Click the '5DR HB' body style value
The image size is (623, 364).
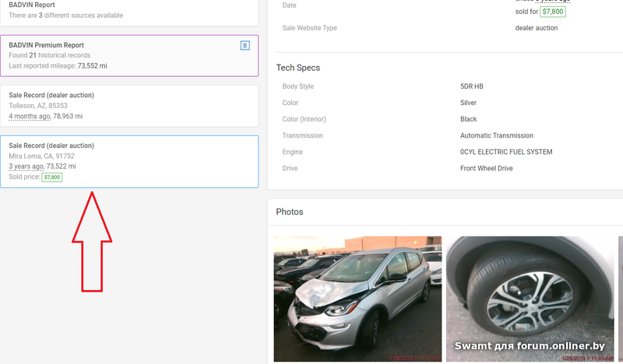tap(471, 86)
